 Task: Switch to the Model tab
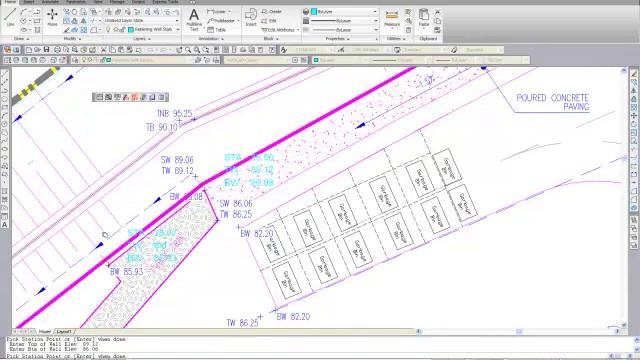(44, 331)
